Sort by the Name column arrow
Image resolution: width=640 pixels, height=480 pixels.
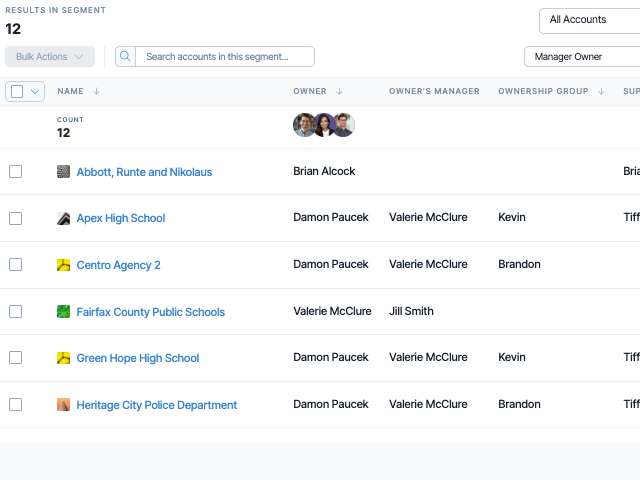[x=96, y=91]
